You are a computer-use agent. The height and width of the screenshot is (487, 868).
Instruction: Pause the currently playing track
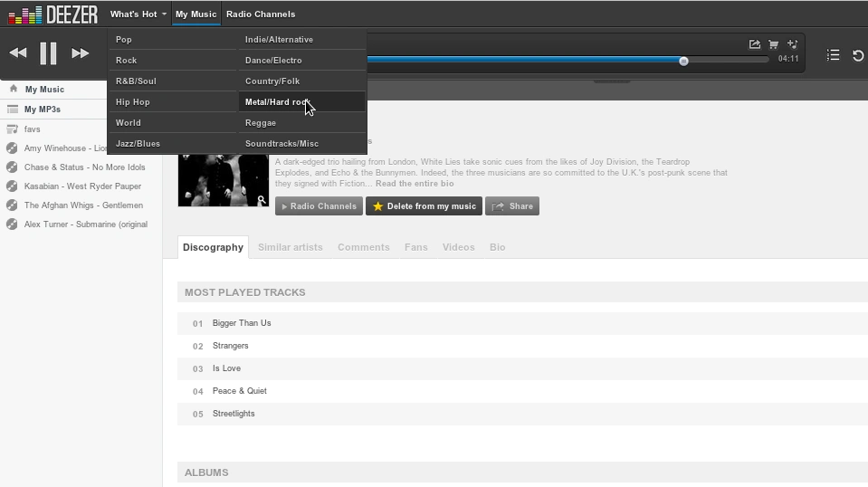click(48, 53)
